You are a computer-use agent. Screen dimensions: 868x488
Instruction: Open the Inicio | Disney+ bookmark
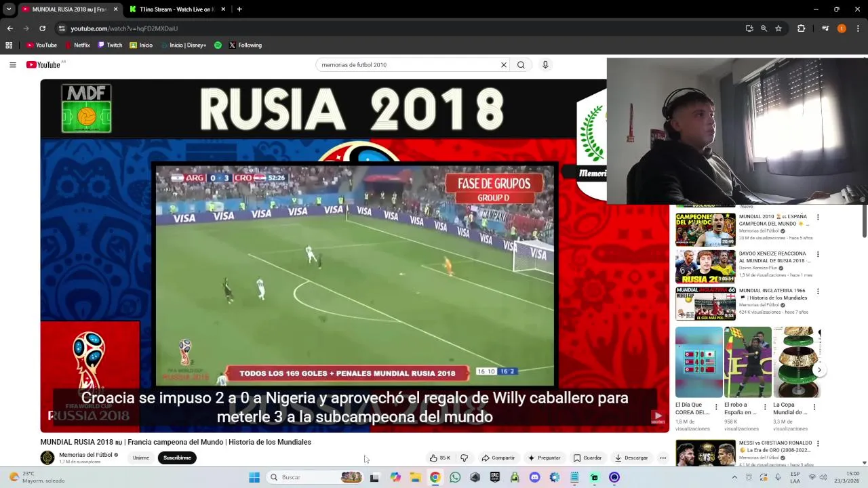[184, 45]
